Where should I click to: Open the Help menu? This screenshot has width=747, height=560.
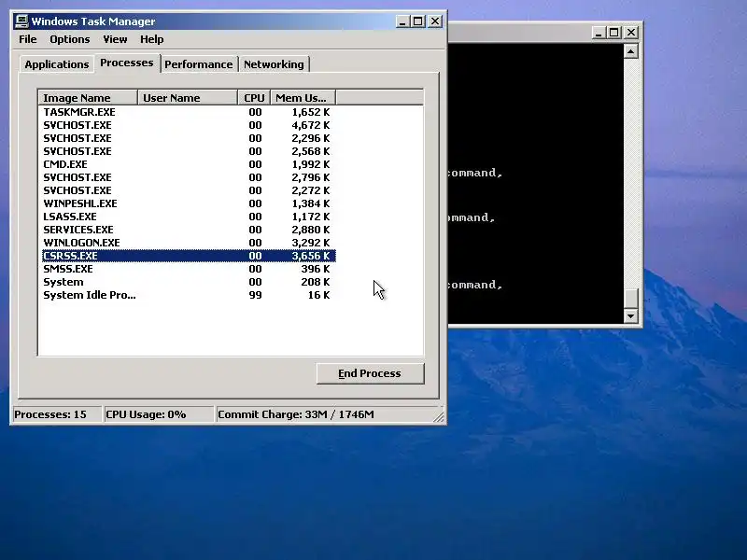tap(151, 39)
